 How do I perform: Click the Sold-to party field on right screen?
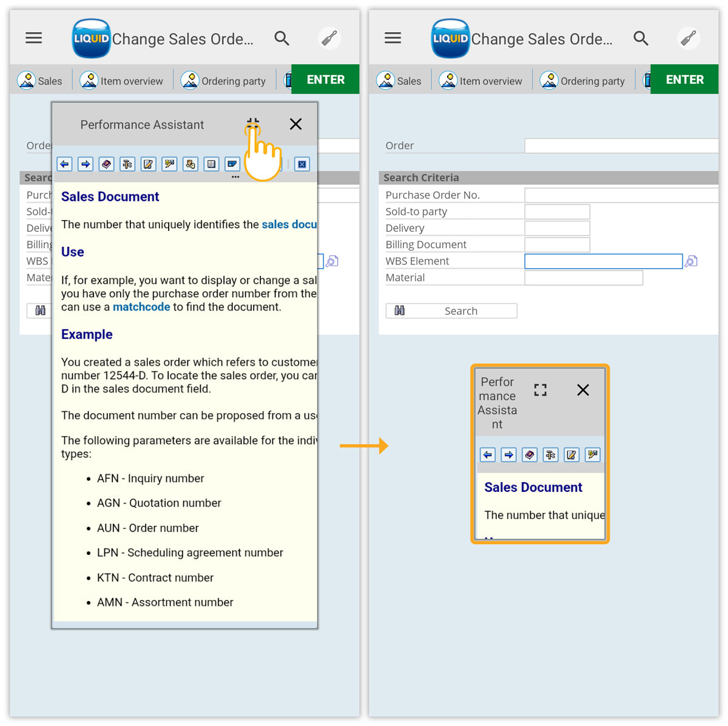(557, 212)
